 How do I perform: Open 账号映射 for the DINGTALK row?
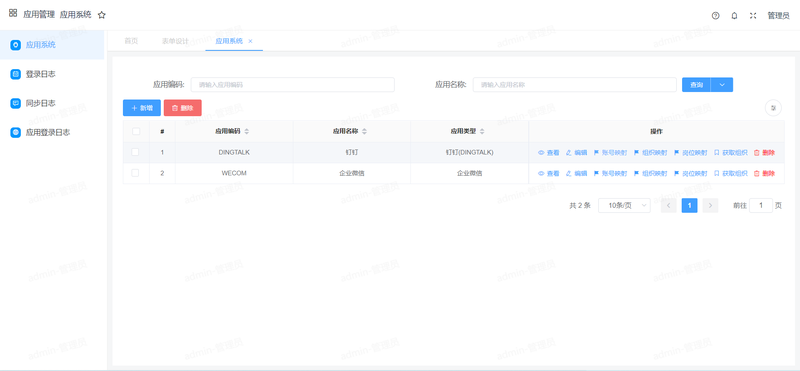pyautogui.click(x=610, y=153)
